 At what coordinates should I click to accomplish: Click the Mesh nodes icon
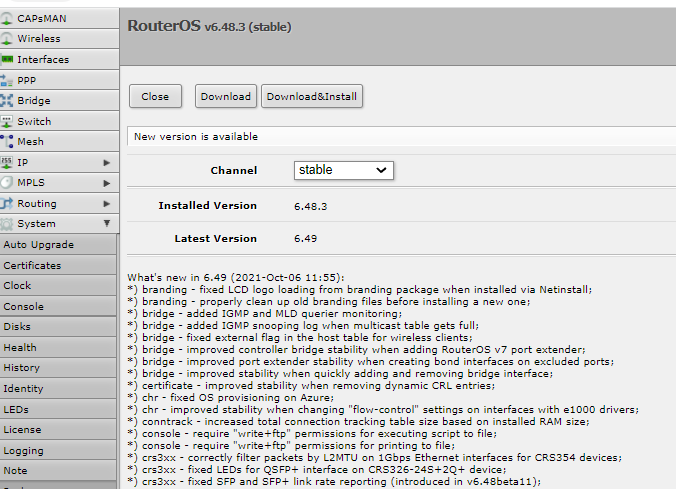[6, 141]
